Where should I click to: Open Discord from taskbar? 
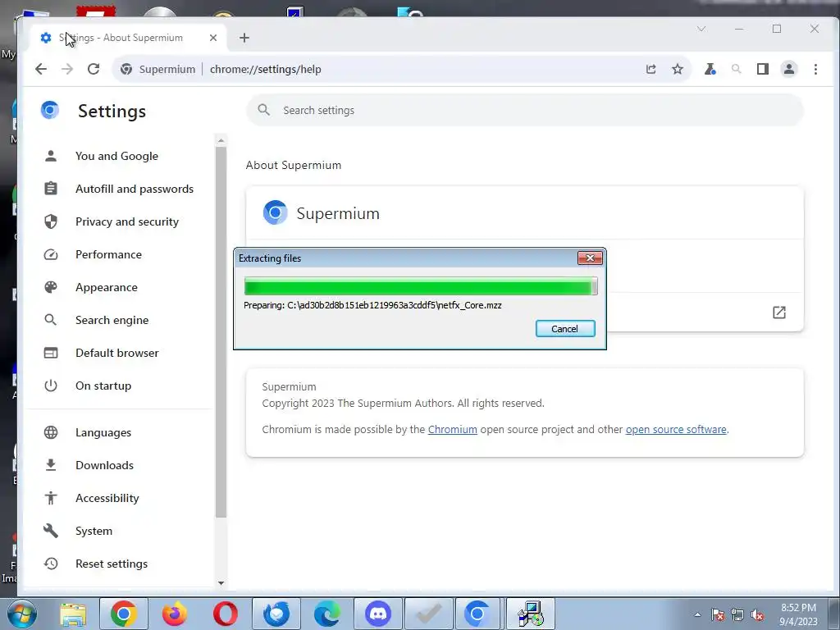[378, 614]
